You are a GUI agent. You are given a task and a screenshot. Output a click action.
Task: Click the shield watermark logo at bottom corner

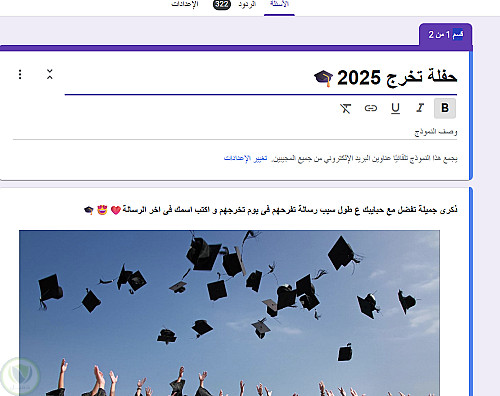[19, 376]
